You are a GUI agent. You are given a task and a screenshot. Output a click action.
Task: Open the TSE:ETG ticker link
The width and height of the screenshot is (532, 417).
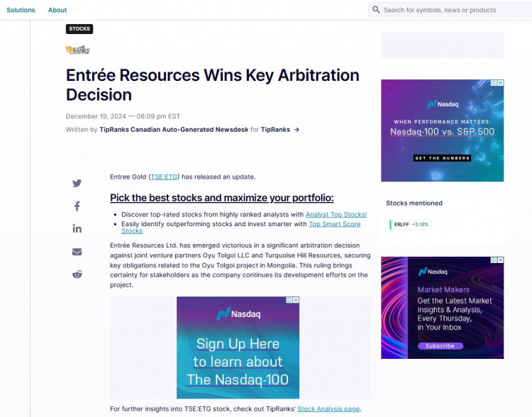[164, 177]
